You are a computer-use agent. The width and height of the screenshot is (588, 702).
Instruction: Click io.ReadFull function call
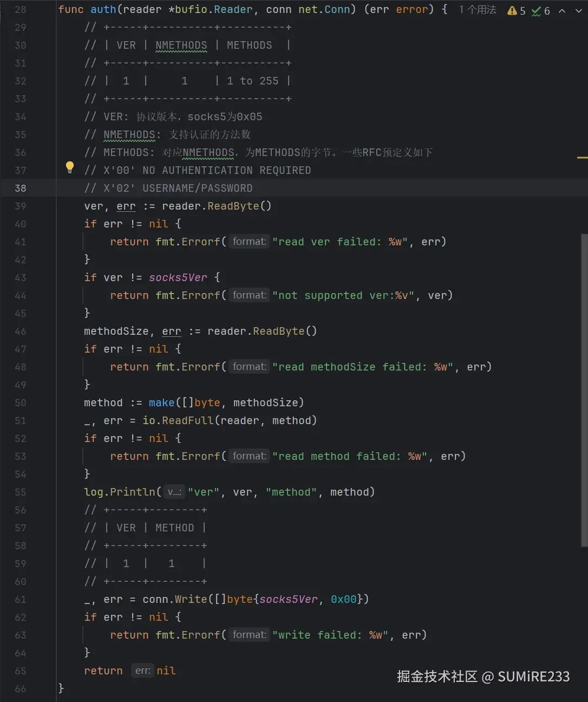(x=178, y=420)
